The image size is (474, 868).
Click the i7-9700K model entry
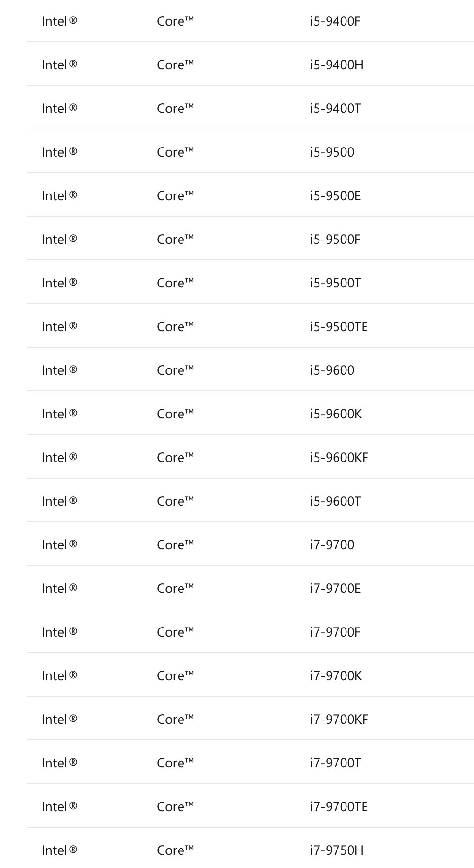click(x=336, y=676)
